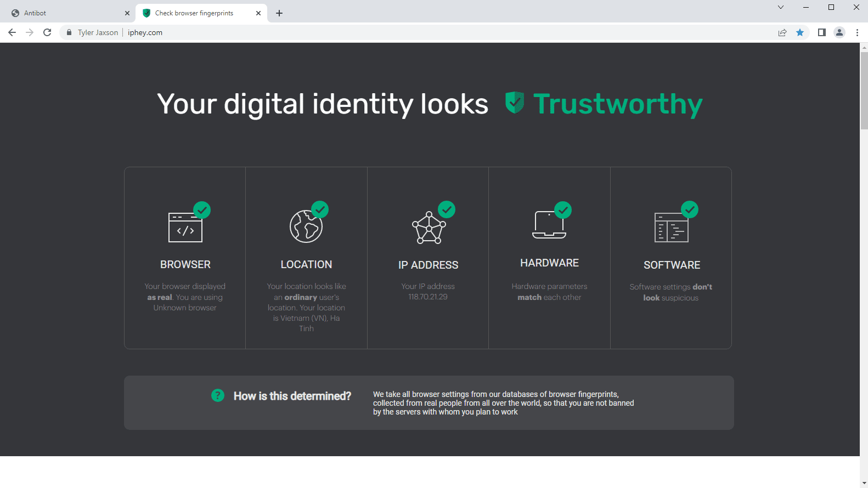This screenshot has height=488, width=868.
Task: Click the 'How is this determined?' heading
Action: (x=292, y=396)
